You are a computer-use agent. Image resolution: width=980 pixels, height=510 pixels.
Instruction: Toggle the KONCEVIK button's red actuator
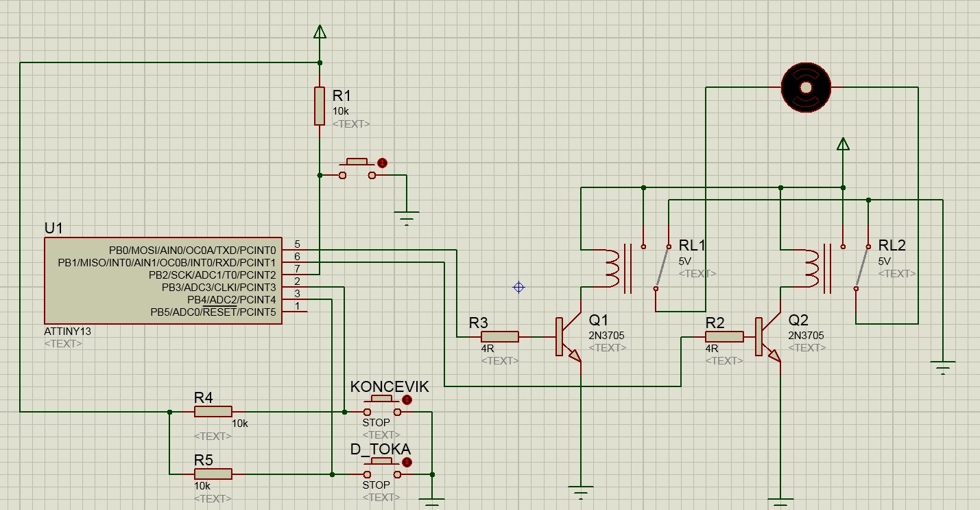click(407, 399)
